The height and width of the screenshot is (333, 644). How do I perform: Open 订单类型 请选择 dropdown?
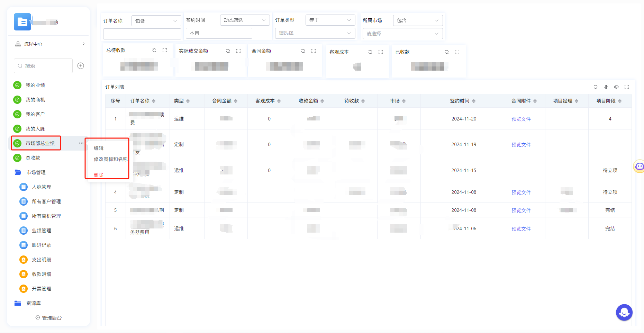click(315, 33)
